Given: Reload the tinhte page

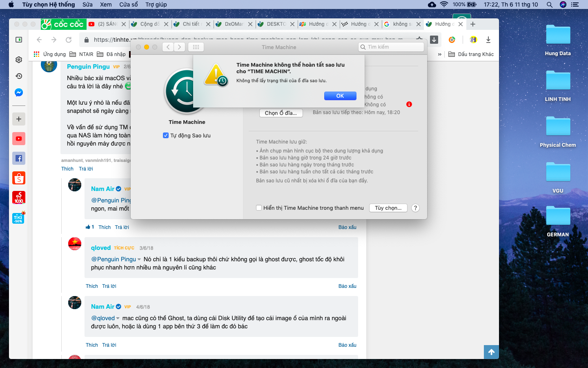Looking at the screenshot, I should tap(69, 40).
